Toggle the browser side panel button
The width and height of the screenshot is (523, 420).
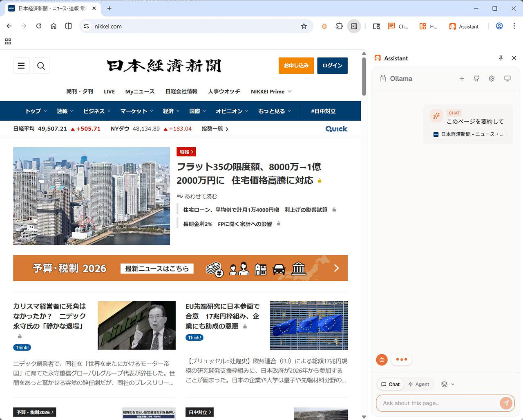(x=354, y=27)
